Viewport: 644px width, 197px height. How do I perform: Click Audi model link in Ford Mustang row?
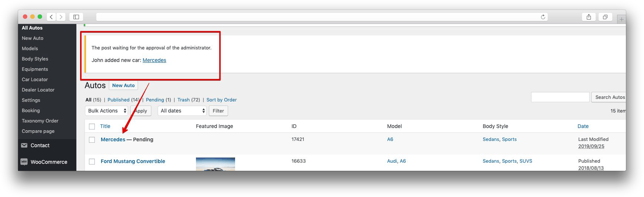392,161
